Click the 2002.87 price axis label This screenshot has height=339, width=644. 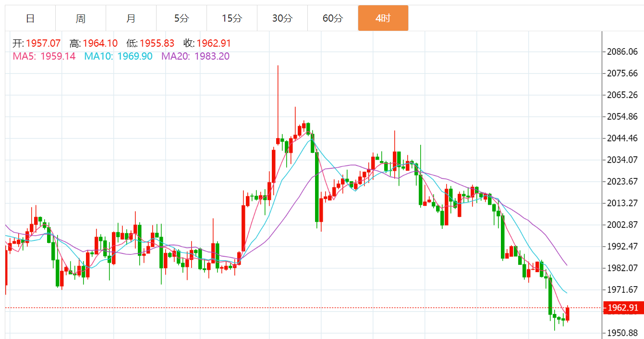(623, 225)
